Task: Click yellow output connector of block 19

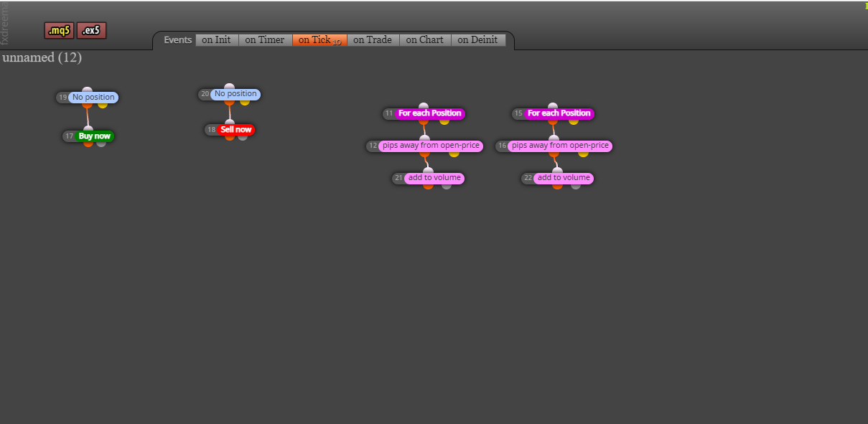Action: coord(103,105)
